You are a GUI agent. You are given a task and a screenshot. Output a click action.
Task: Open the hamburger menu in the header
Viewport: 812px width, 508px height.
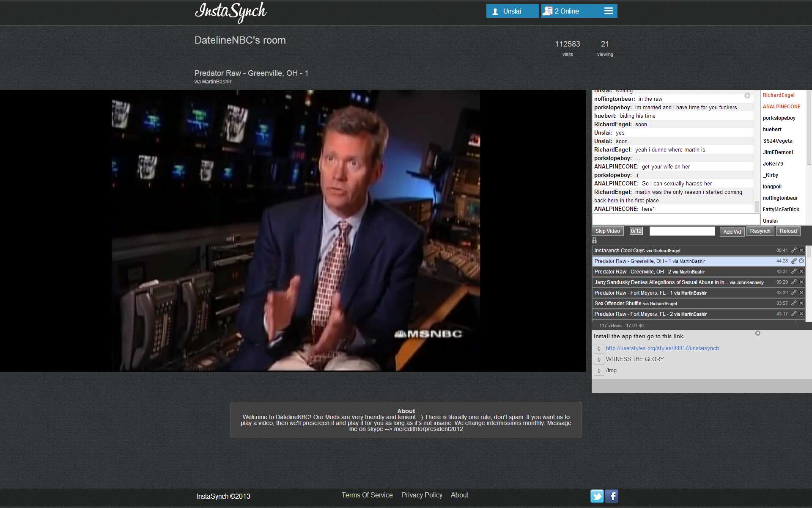(x=609, y=11)
